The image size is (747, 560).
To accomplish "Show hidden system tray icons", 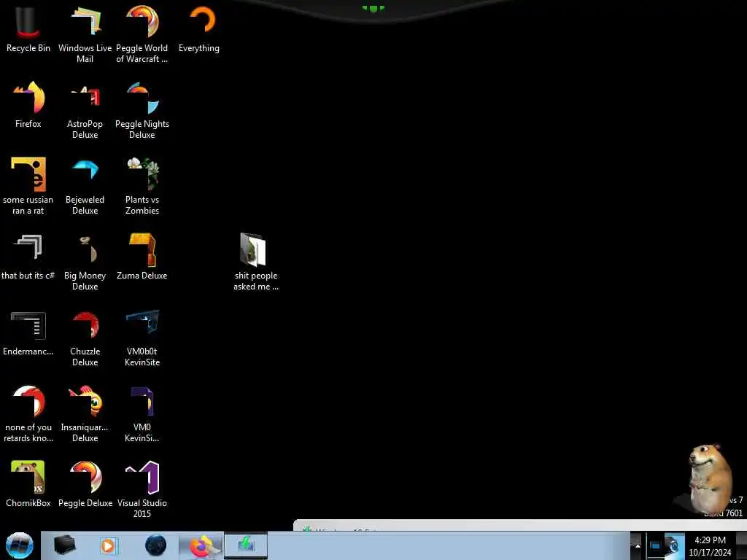I will point(638,546).
